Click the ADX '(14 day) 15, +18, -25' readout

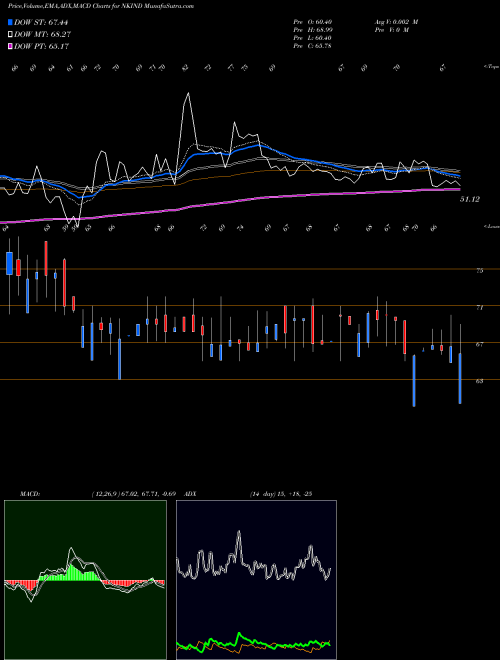(x=280, y=494)
